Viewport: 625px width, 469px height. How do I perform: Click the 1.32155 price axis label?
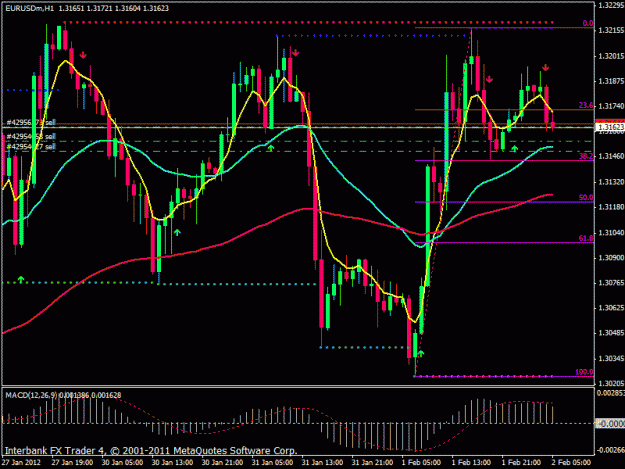[x=611, y=31]
